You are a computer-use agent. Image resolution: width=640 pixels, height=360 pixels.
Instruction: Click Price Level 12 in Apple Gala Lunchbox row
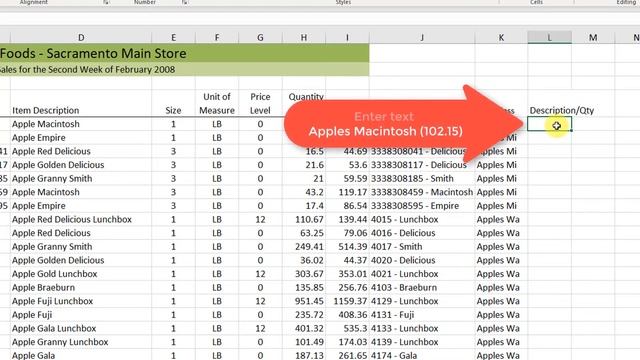[x=260, y=329]
